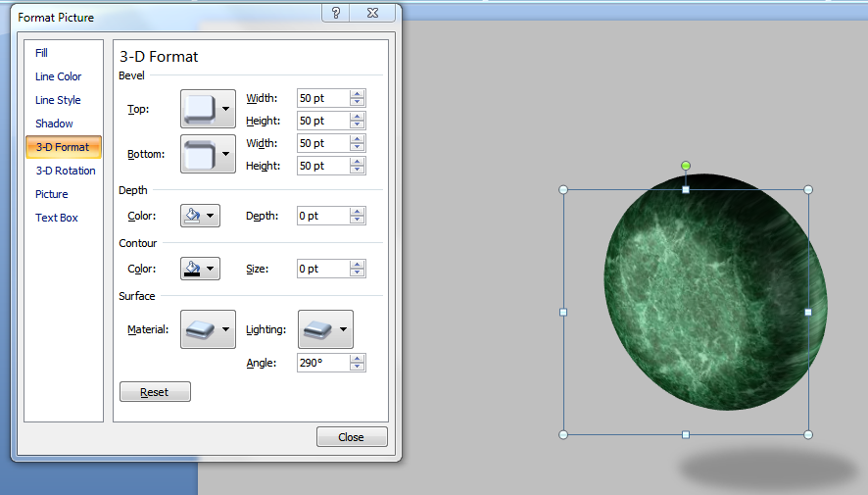Select the Shadow category
The height and width of the screenshot is (495, 868).
[x=54, y=124]
